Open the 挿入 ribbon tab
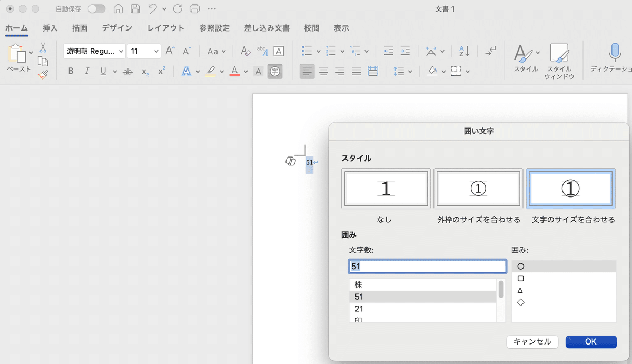Viewport: 632px width, 364px height. coord(50,28)
